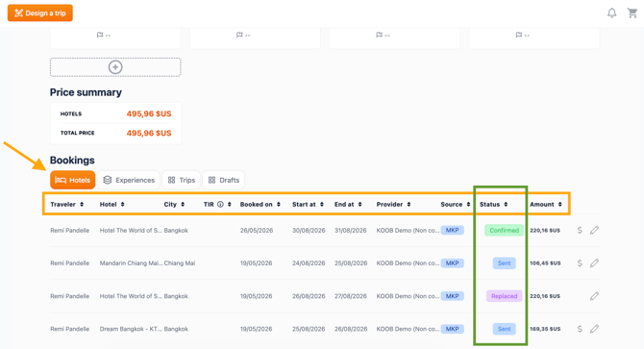This screenshot has width=644, height=349.
Task: Click the Sent badge for Mandarin Chiang Mai
Action: tap(504, 263)
